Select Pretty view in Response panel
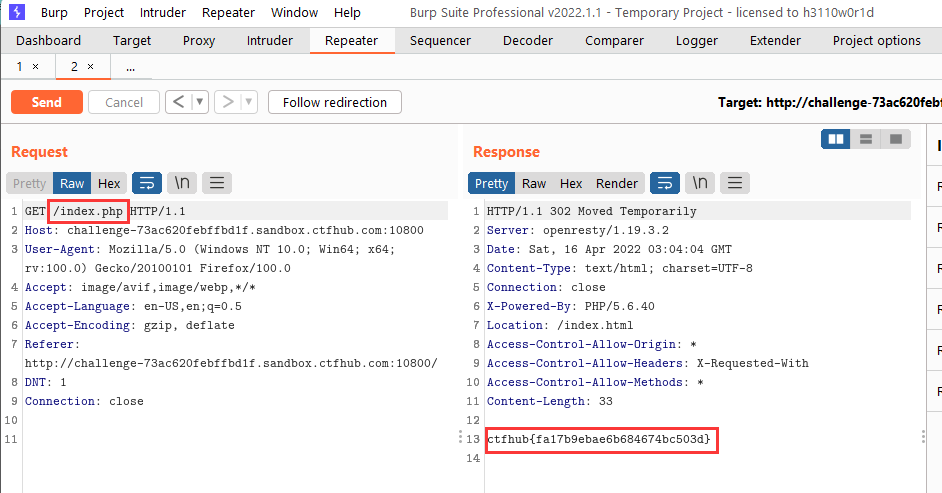Image resolution: width=942 pixels, height=493 pixels. click(491, 183)
